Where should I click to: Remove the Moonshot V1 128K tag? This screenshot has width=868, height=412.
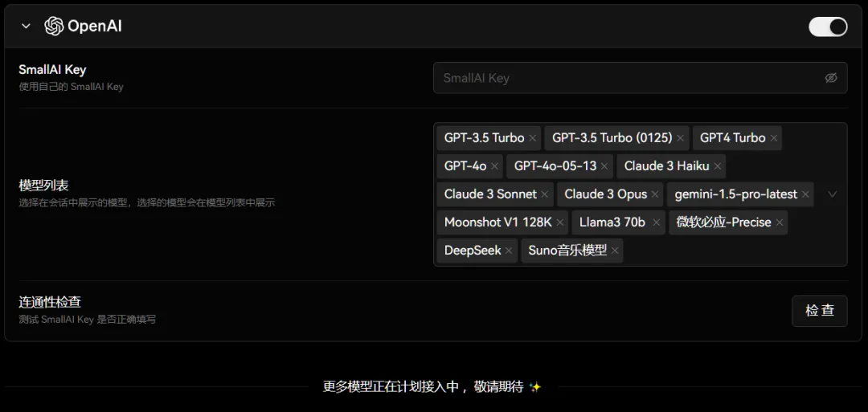[x=560, y=223]
